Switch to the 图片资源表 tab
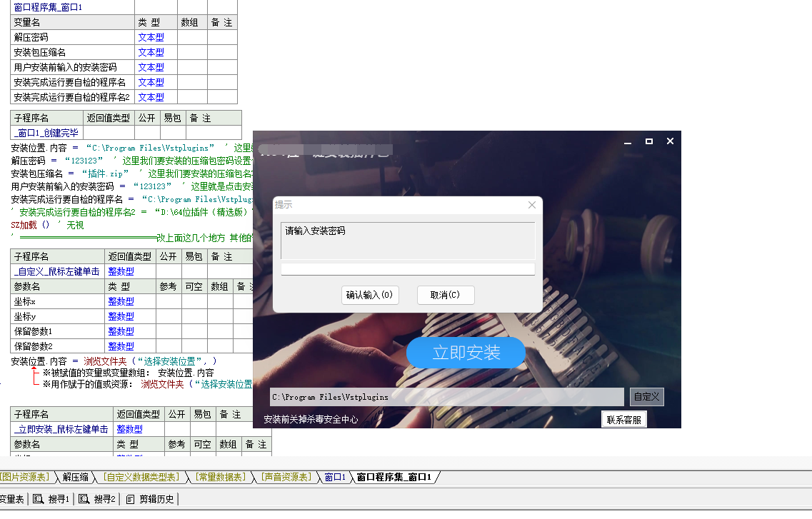Viewport: 812px width, 519px height. click(x=25, y=477)
